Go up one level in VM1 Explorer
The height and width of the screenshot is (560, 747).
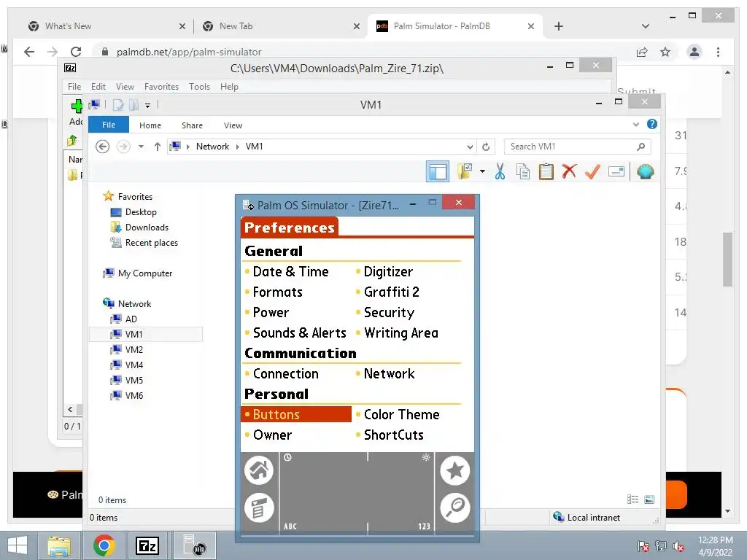tap(158, 147)
